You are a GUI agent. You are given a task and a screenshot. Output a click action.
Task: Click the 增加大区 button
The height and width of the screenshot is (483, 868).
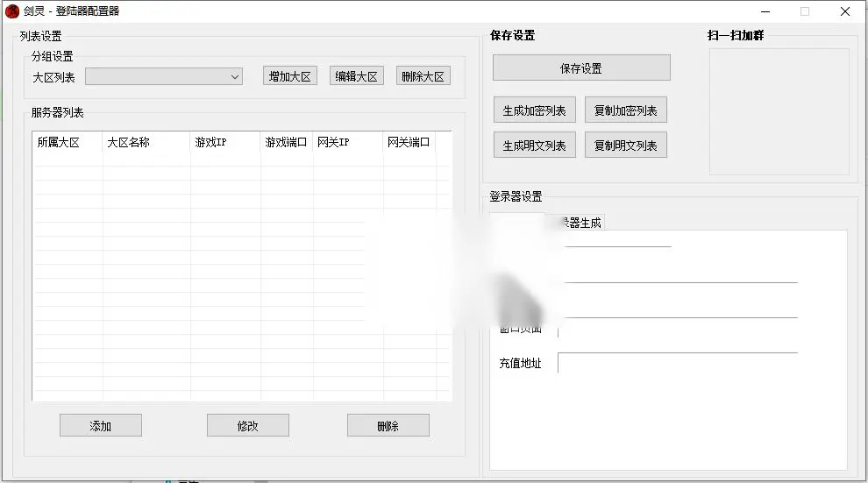click(x=289, y=76)
